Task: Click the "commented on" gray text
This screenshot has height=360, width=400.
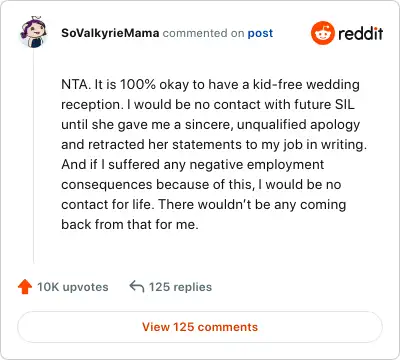Action: point(203,33)
